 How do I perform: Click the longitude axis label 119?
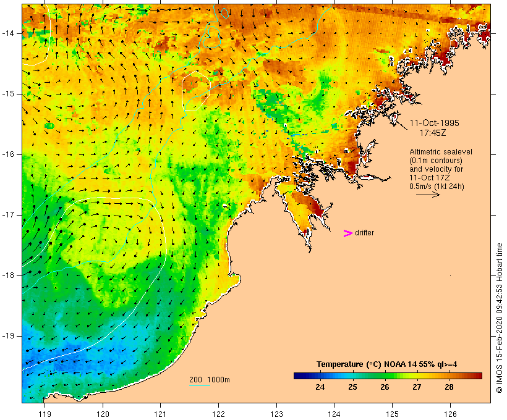click(x=45, y=414)
